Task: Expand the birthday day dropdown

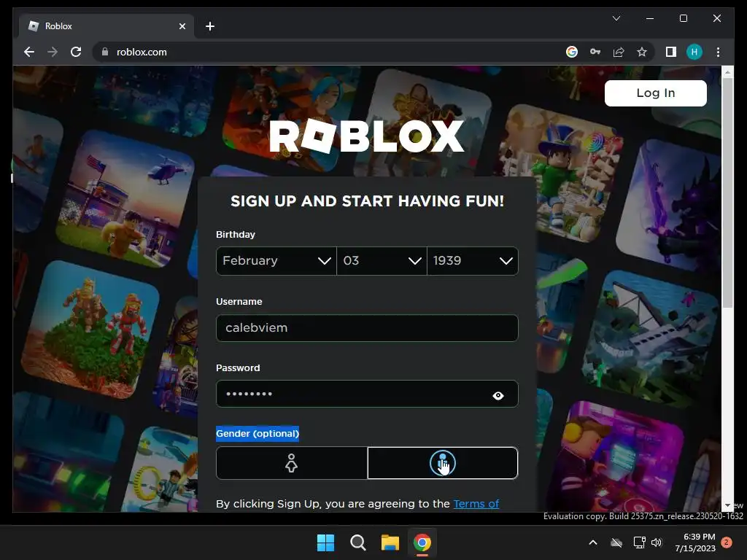Action: pyautogui.click(x=382, y=261)
